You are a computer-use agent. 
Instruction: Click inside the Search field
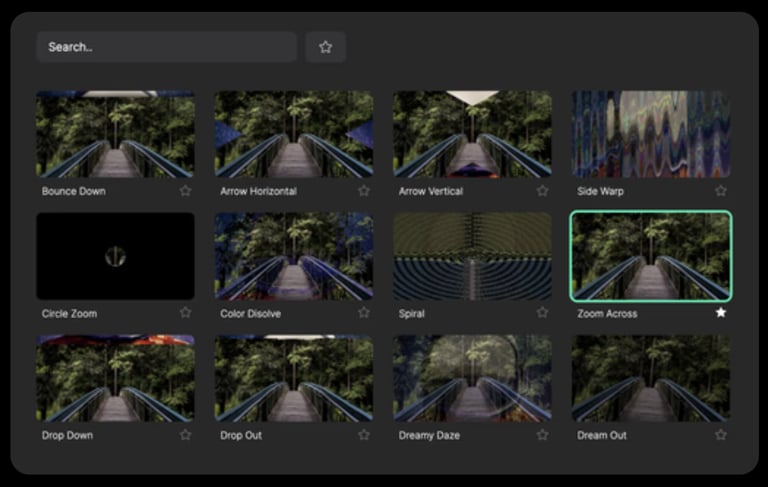tap(166, 47)
